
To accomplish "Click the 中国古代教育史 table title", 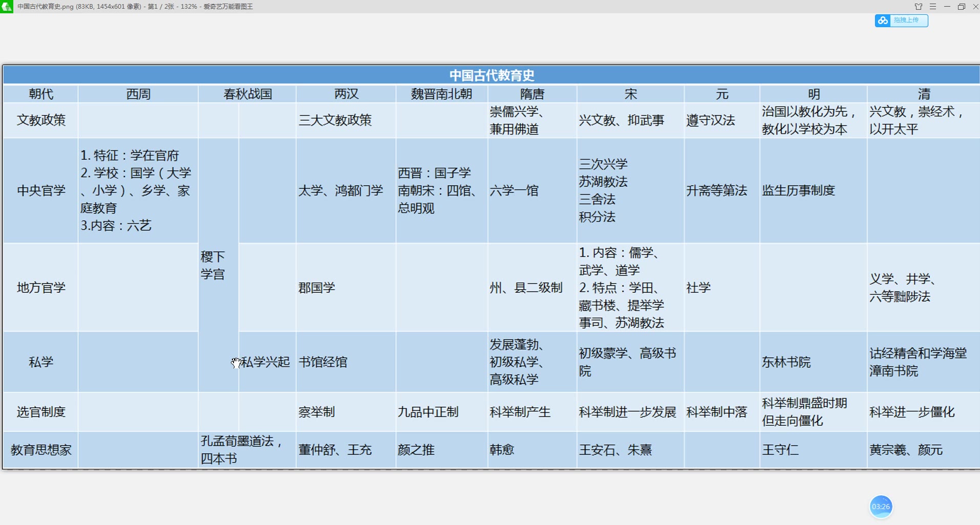I will (x=492, y=75).
